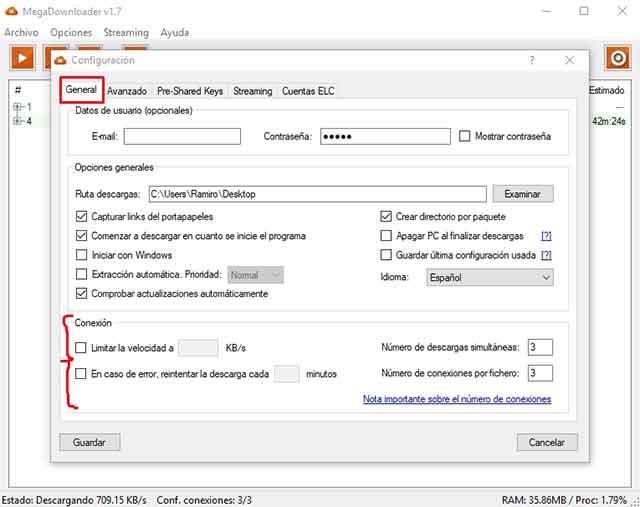Open help for Apagar PC al finalizar
This screenshot has height=507, width=640.
click(546, 236)
